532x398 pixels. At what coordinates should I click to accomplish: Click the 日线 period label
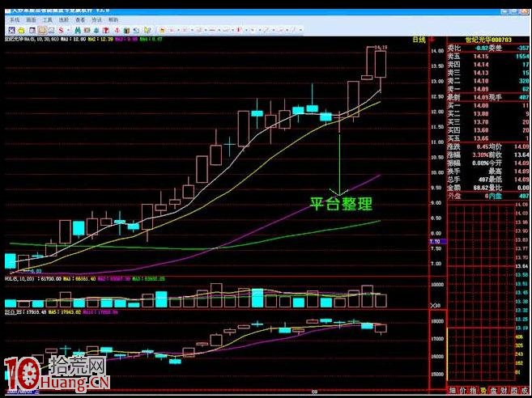point(419,40)
